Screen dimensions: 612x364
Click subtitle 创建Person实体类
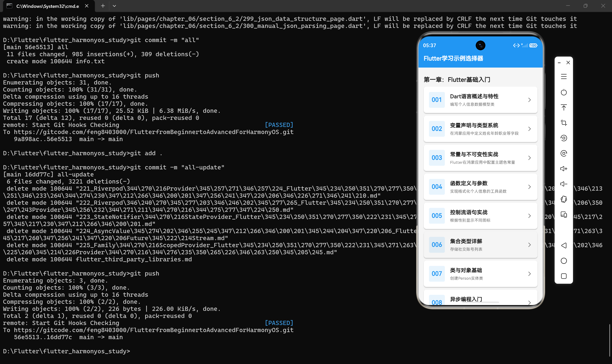[x=466, y=278]
